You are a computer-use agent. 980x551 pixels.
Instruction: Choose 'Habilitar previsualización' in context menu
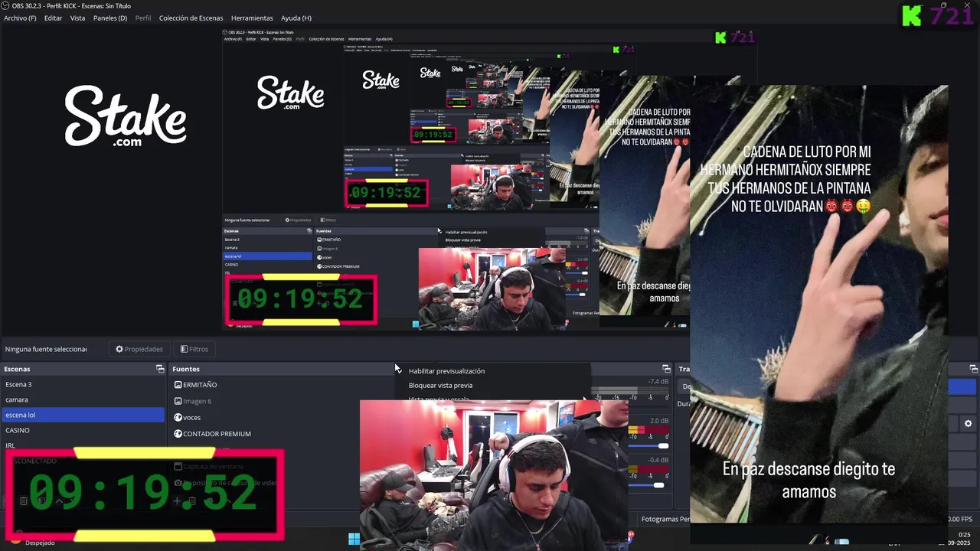pyautogui.click(x=446, y=371)
